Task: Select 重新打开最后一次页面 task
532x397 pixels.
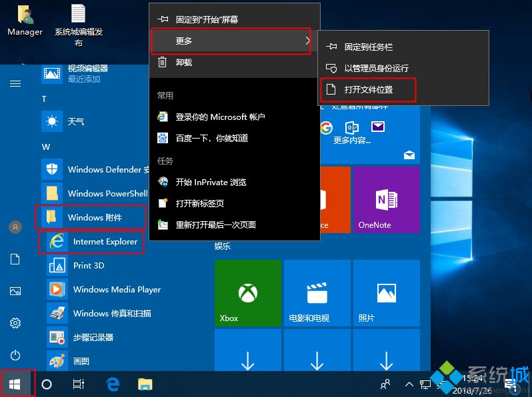Action: [x=235, y=224]
